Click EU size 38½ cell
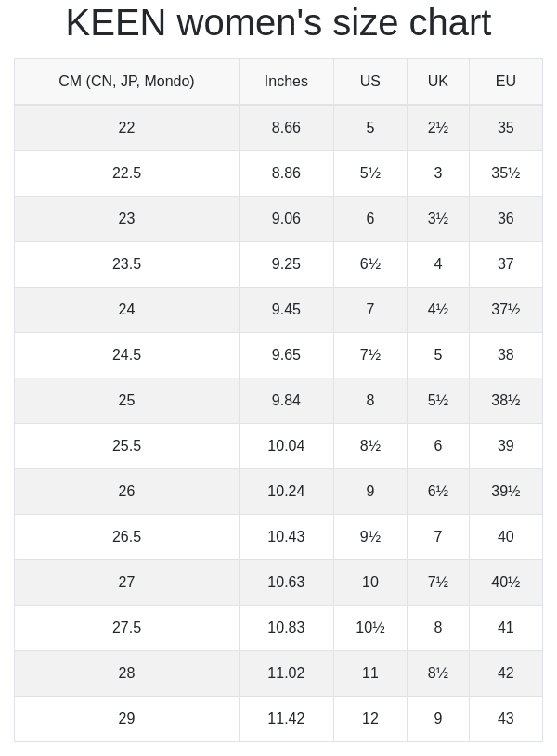The height and width of the screenshot is (756, 557). pos(506,400)
